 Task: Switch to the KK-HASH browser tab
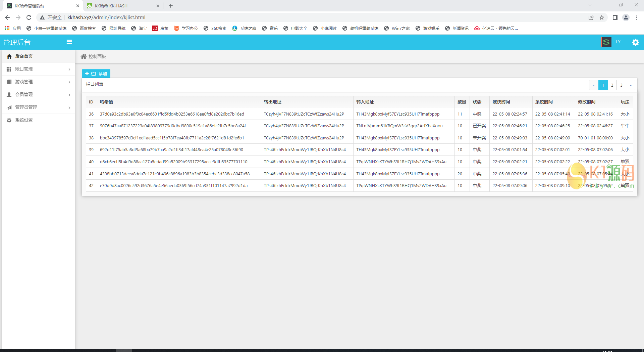tap(121, 6)
